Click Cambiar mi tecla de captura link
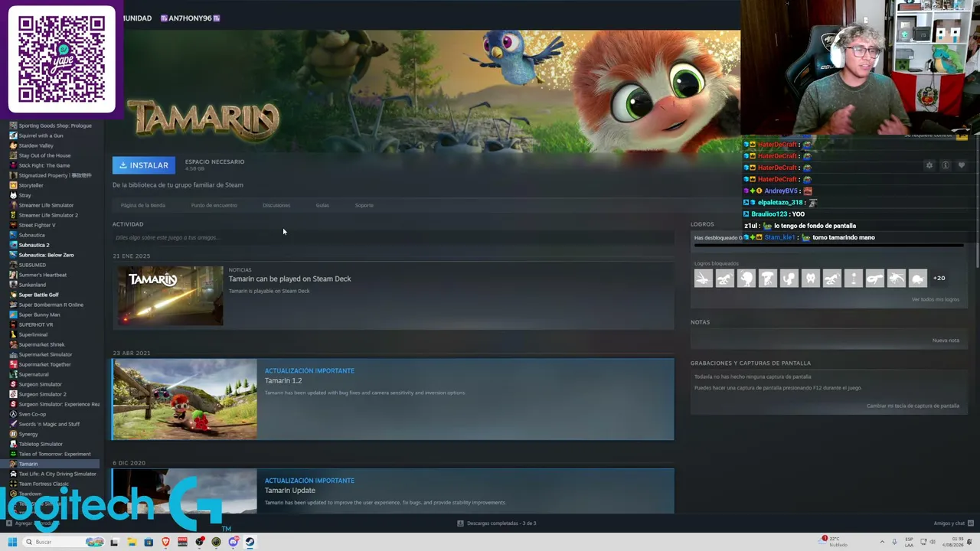The image size is (980, 551). [913, 406]
